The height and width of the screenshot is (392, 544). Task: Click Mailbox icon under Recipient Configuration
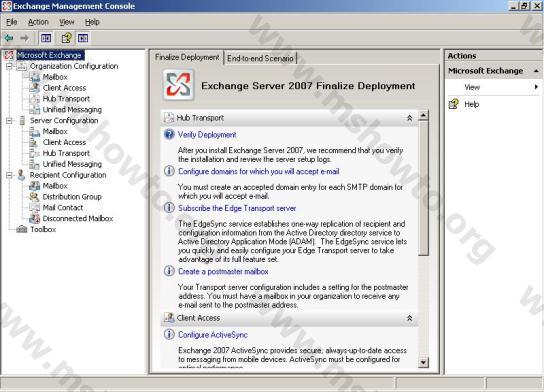pyautogui.click(x=35, y=186)
